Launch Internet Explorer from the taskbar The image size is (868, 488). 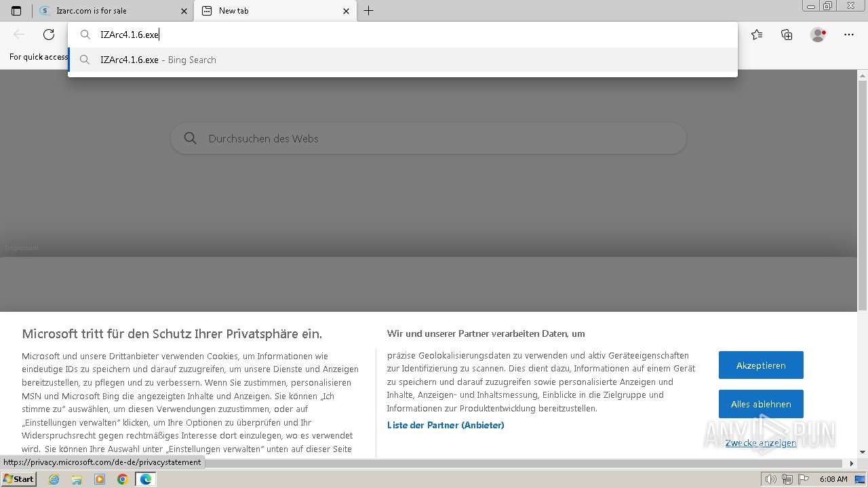pyautogui.click(x=54, y=479)
